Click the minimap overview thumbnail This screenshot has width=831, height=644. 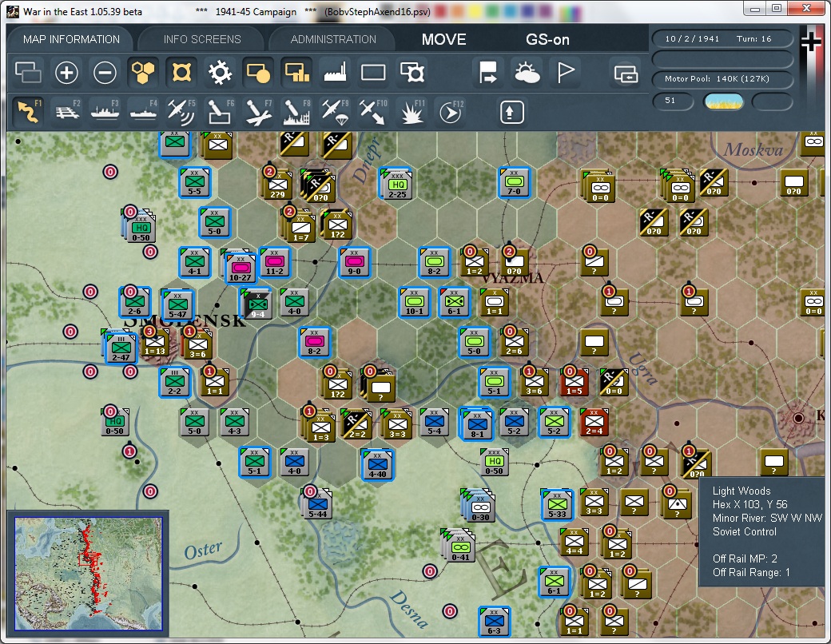click(89, 574)
